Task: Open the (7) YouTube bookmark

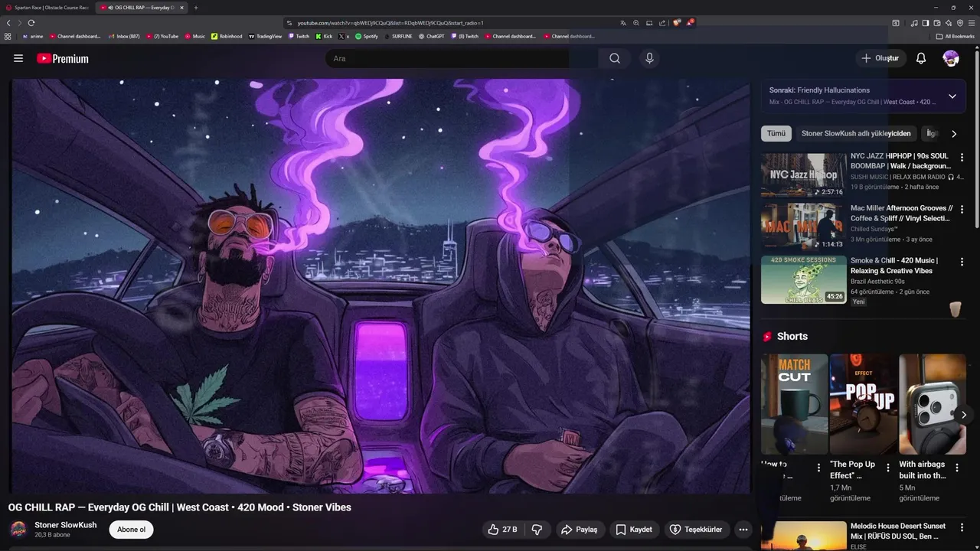Action: click(x=163, y=36)
